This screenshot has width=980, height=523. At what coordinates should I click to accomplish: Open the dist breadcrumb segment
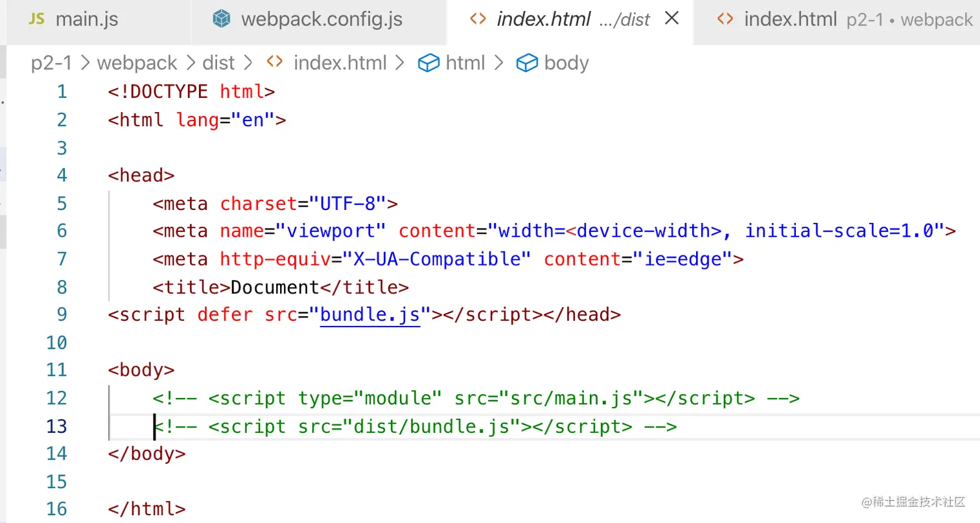218,63
